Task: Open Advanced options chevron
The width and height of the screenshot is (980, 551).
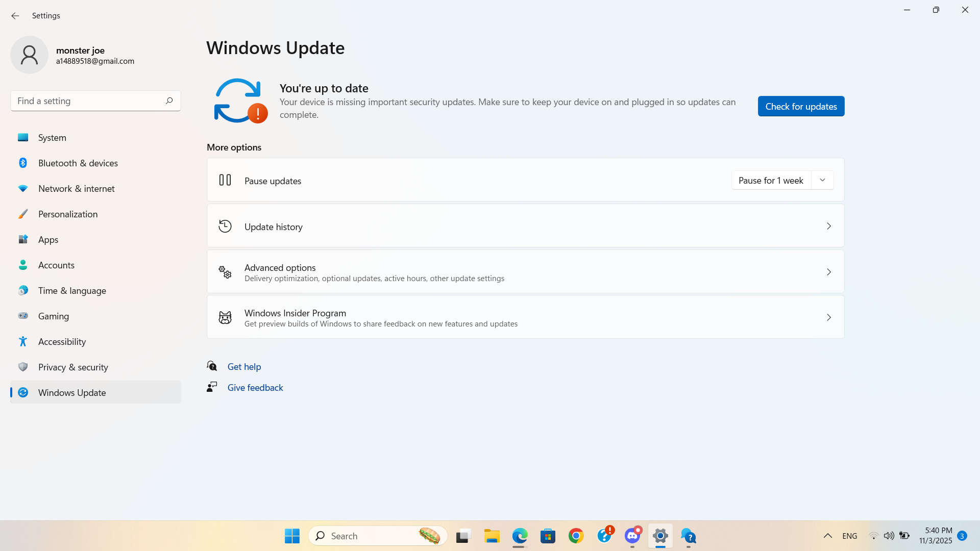Action: 828,272
